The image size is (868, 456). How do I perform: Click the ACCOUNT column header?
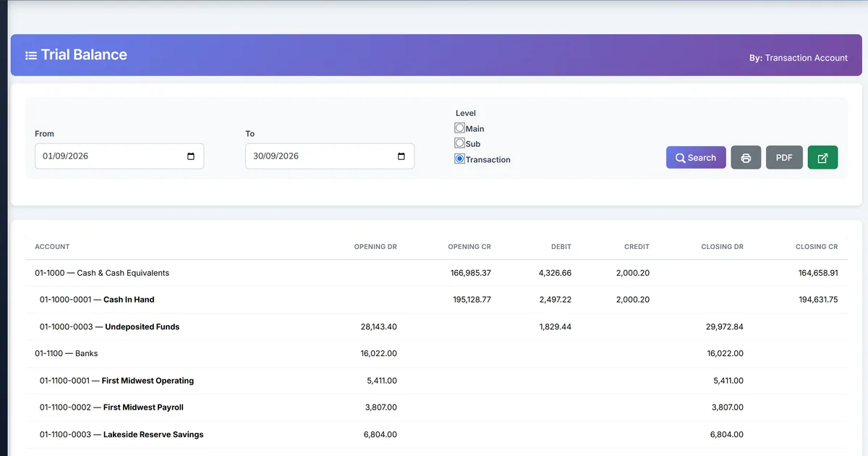(52, 247)
